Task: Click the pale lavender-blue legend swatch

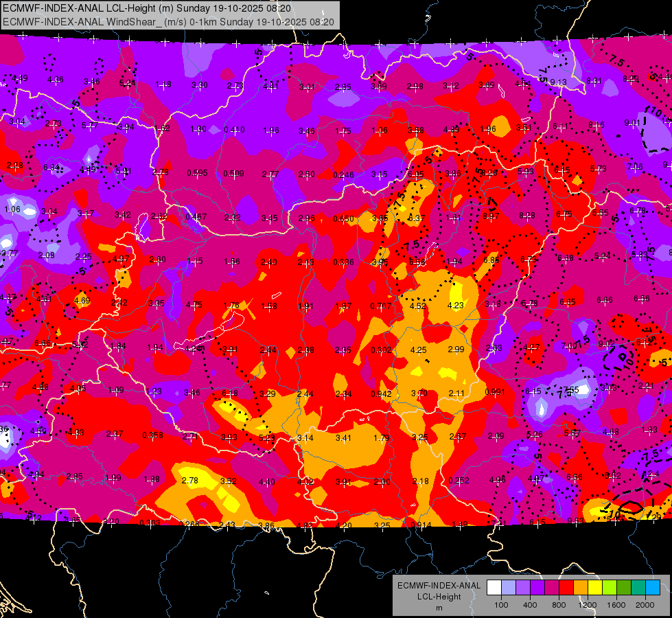Action: click(509, 588)
